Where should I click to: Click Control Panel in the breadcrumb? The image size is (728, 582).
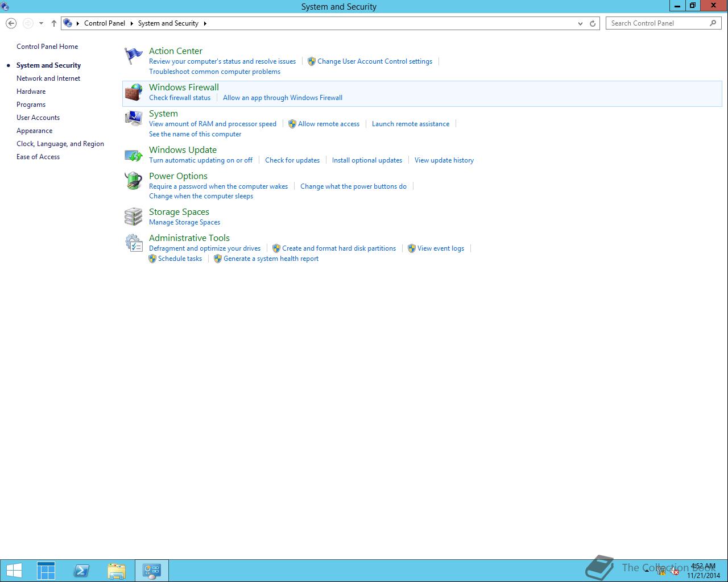coord(105,23)
